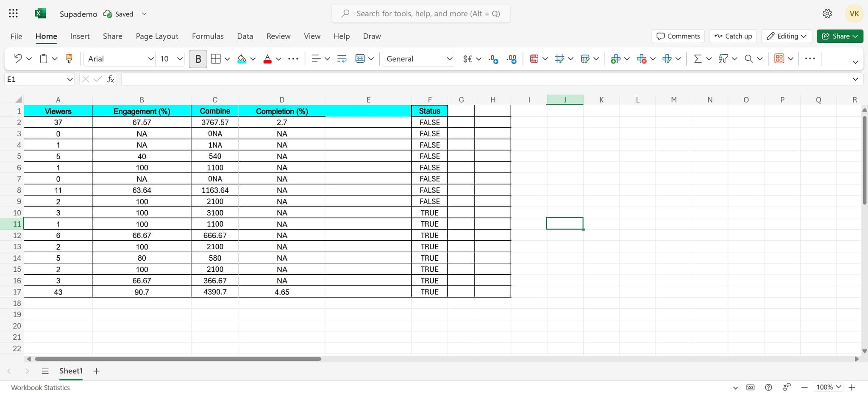Click the Format Painter brush icon
The image size is (868, 393).
(x=69, y=59)
